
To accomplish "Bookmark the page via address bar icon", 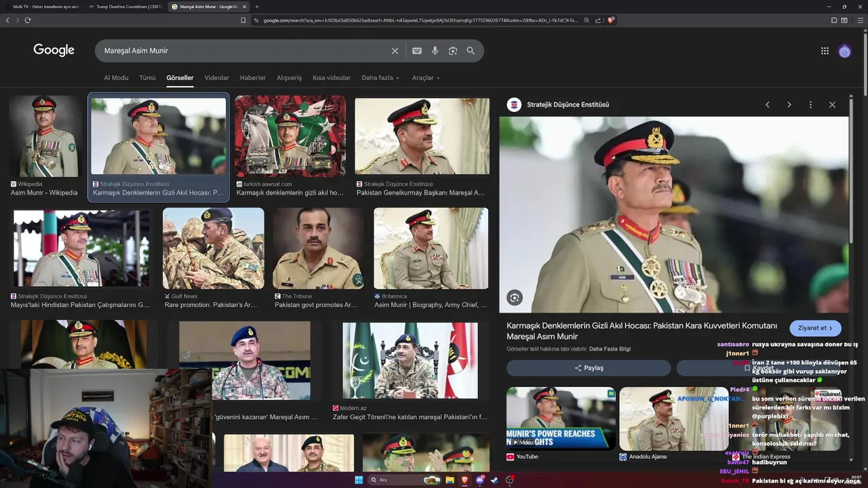I will (x=243, y=20).
